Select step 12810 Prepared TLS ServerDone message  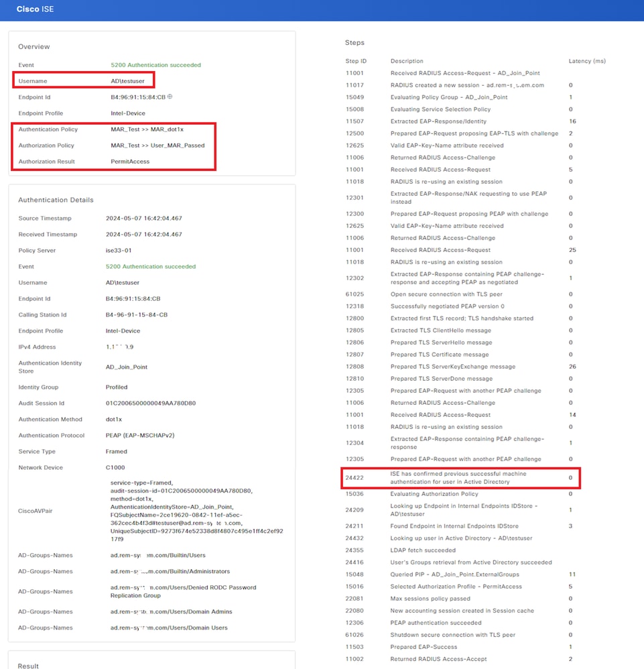click(x=460, y=379)
